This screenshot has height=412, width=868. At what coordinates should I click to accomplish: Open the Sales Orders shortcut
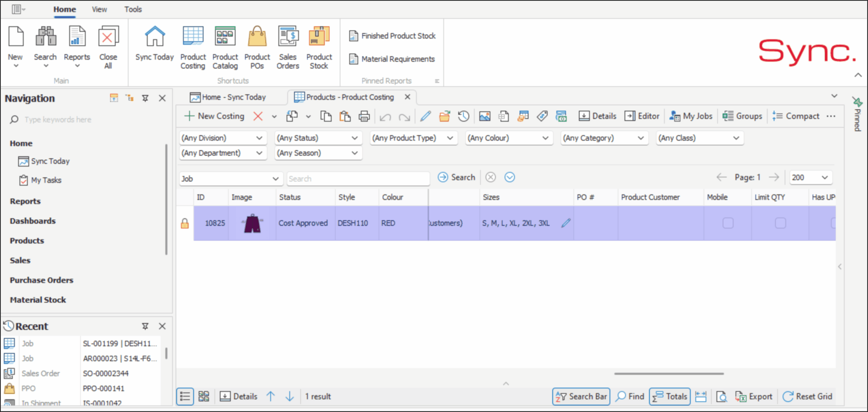point(288,48)
